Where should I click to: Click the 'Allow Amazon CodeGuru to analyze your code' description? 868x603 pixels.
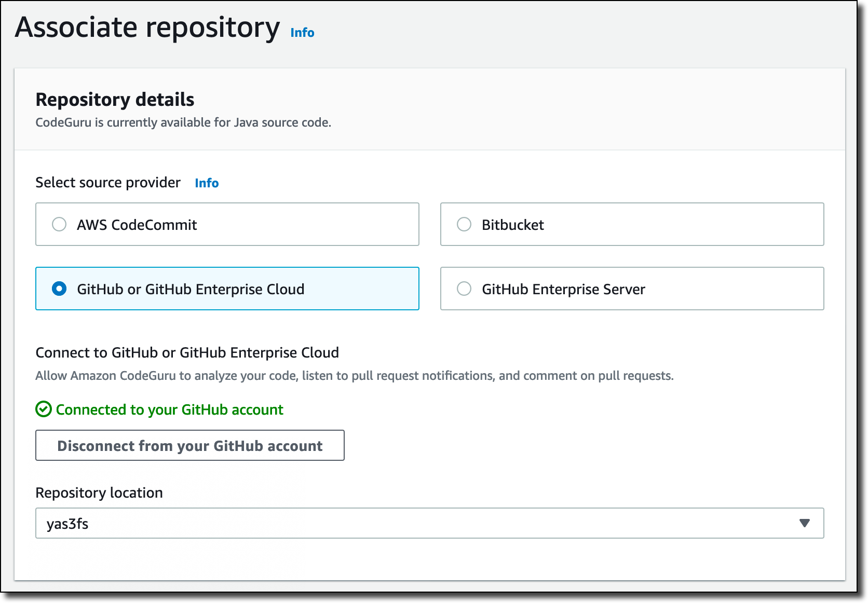355,376
